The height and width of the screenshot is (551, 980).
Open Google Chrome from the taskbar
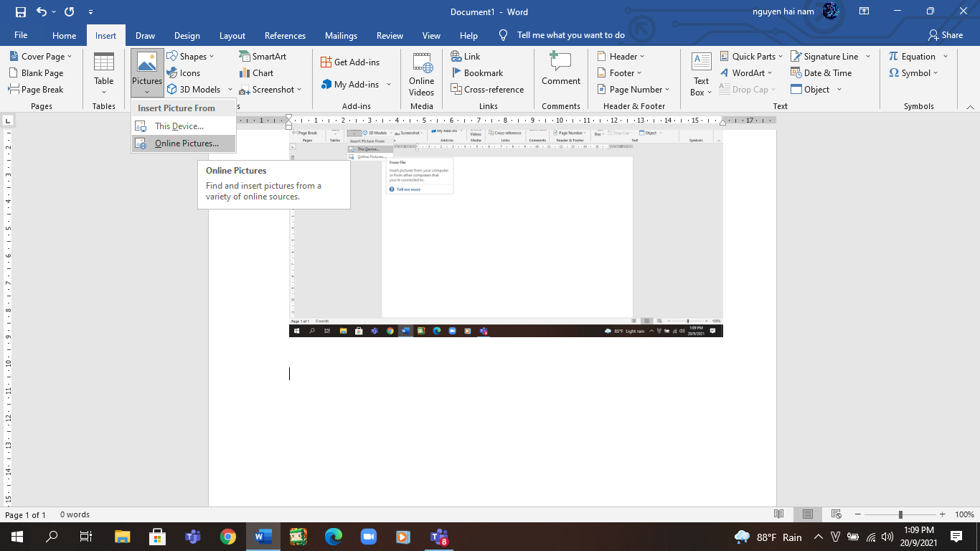(228, 537)
